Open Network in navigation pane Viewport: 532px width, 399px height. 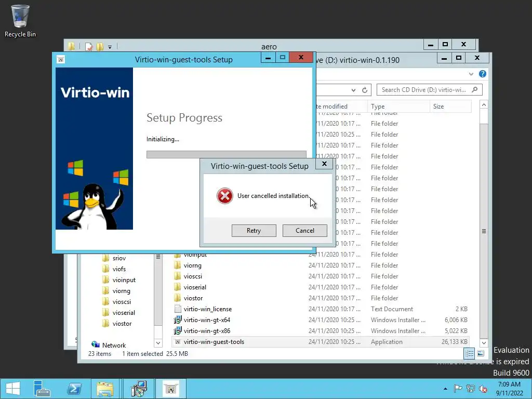point(114,345)
